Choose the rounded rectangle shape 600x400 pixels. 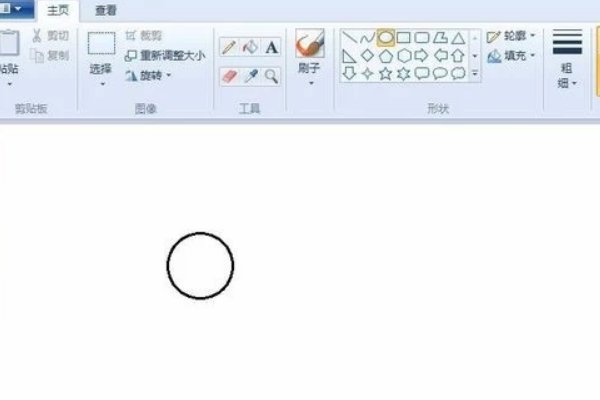tap(422, 38)
